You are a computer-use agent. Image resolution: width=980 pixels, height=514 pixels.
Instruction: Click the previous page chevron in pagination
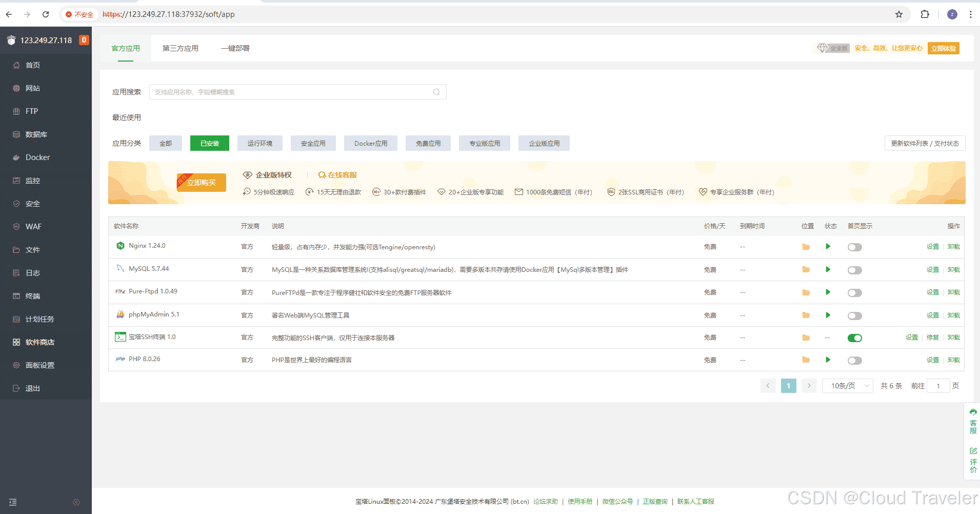click(x=768, y=385)
